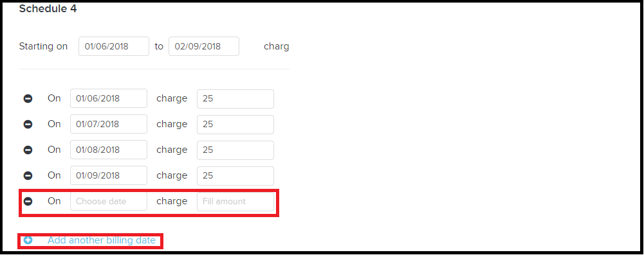Open the empty 'Choose date' field
The width and height of the screenshot is (644, 255).
coord(109,201)
